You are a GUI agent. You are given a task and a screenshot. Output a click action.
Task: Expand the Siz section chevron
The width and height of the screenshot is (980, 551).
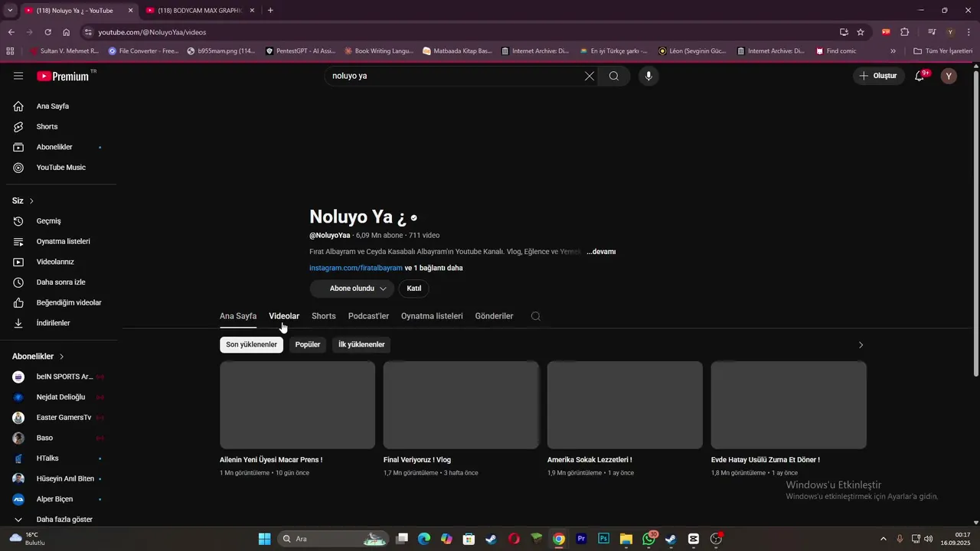click(31, 201)
